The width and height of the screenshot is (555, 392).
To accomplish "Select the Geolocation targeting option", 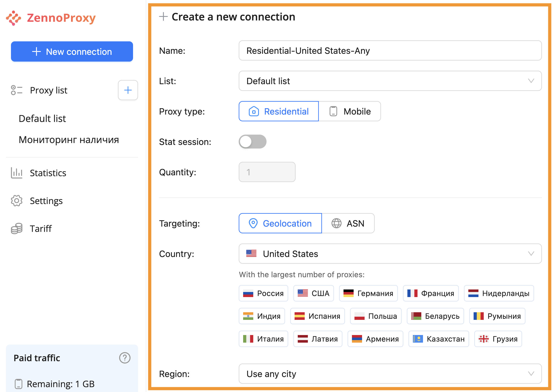I will click(280, 223).
